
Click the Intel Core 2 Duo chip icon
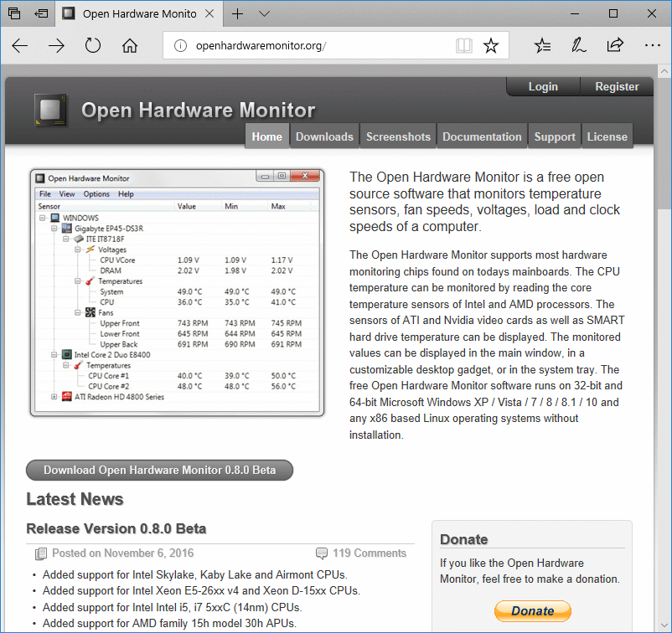coord(66,355)
